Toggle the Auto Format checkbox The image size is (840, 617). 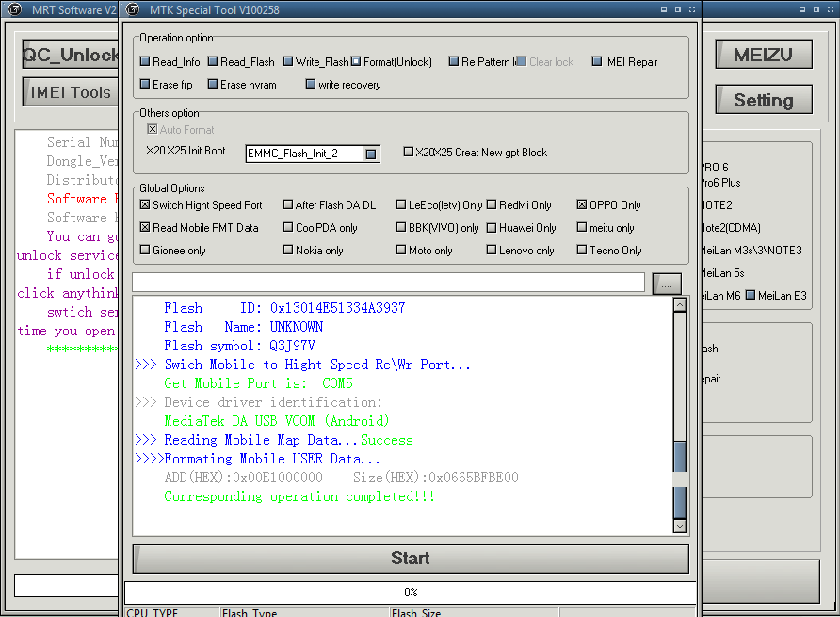pyautogui.click(x=153, y=129)
